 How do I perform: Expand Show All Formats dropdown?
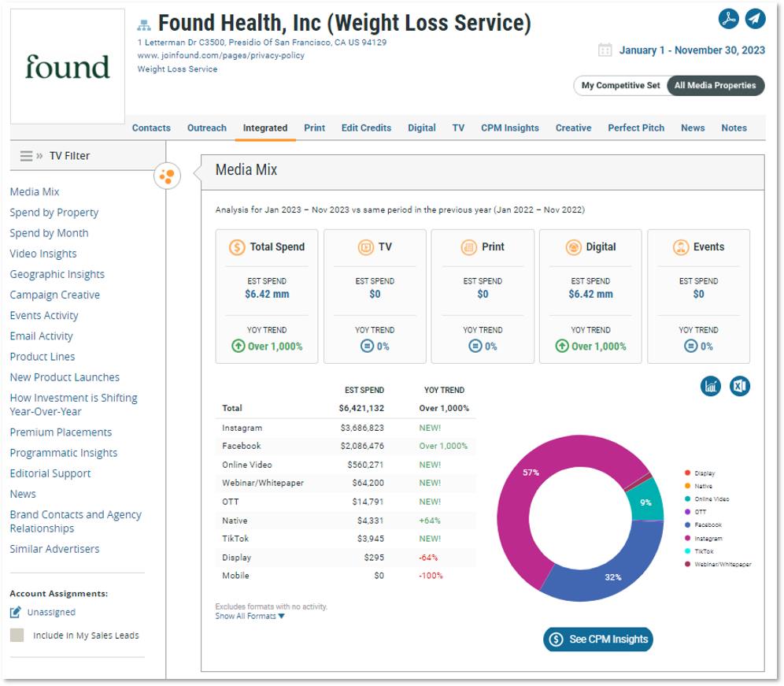click(x=250, y=616)
